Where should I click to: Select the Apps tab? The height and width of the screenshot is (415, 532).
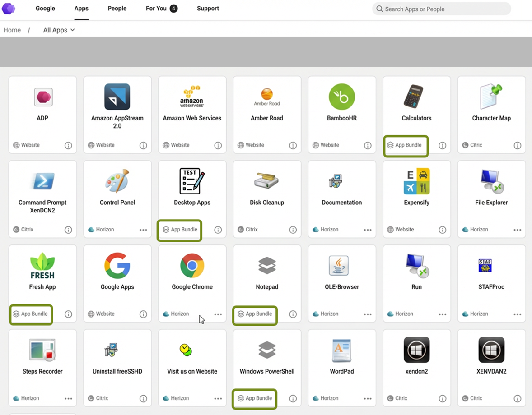(x=81, y=9)
